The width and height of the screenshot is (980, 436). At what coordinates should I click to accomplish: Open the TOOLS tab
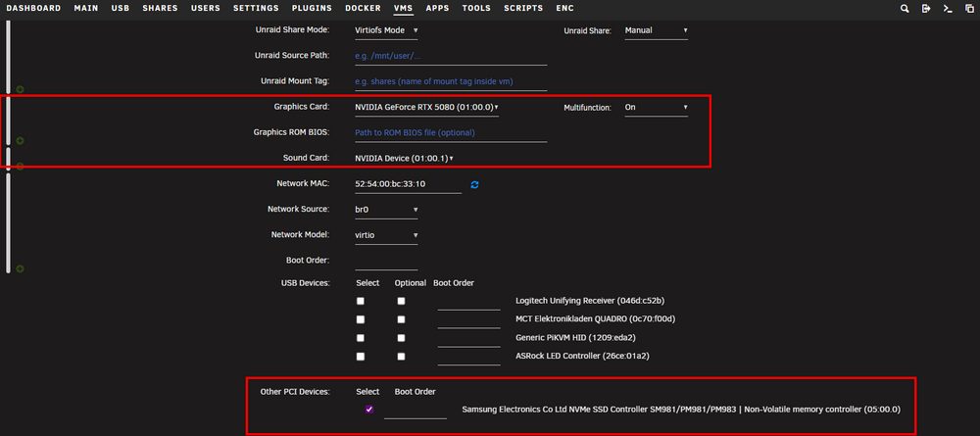click(x=476, y=9)
